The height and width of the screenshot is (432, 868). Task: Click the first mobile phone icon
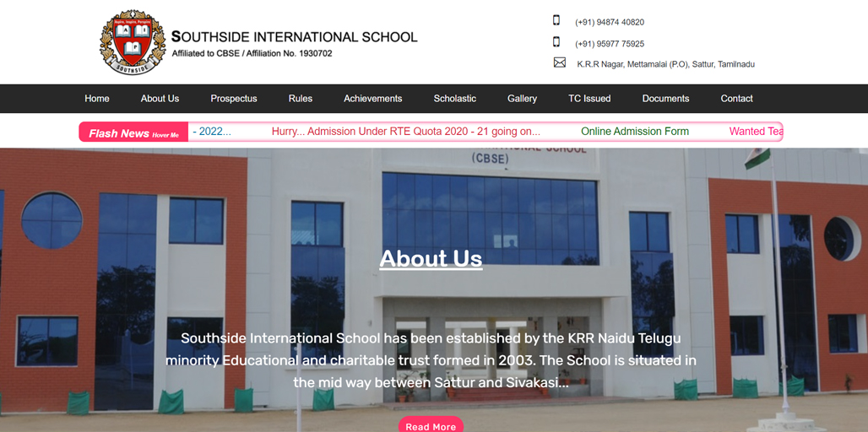tap(556, 20)
